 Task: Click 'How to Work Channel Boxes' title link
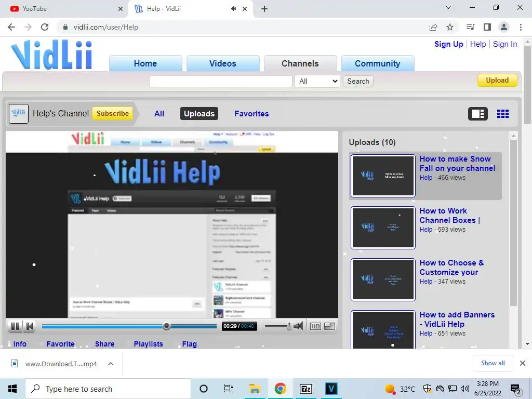449,216
